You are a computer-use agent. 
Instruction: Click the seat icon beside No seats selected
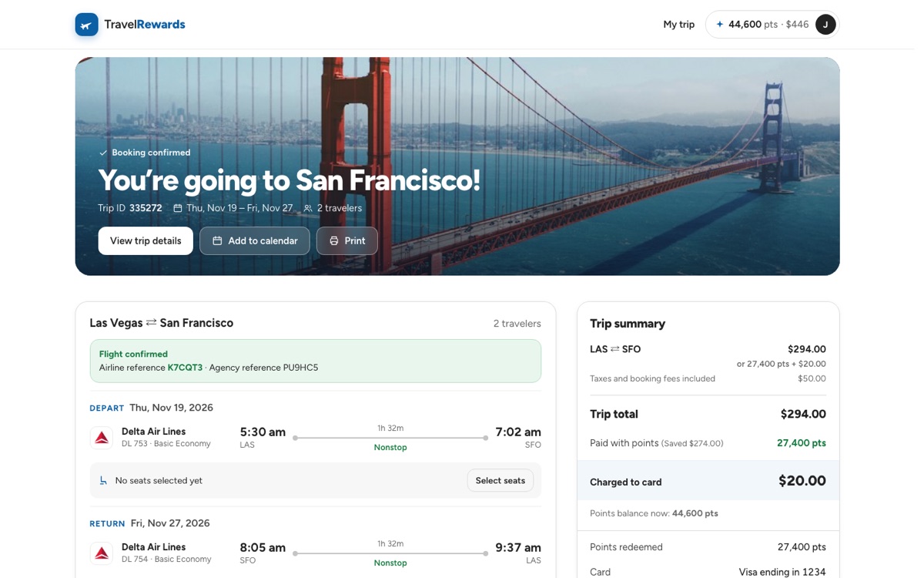pos(104,481)
